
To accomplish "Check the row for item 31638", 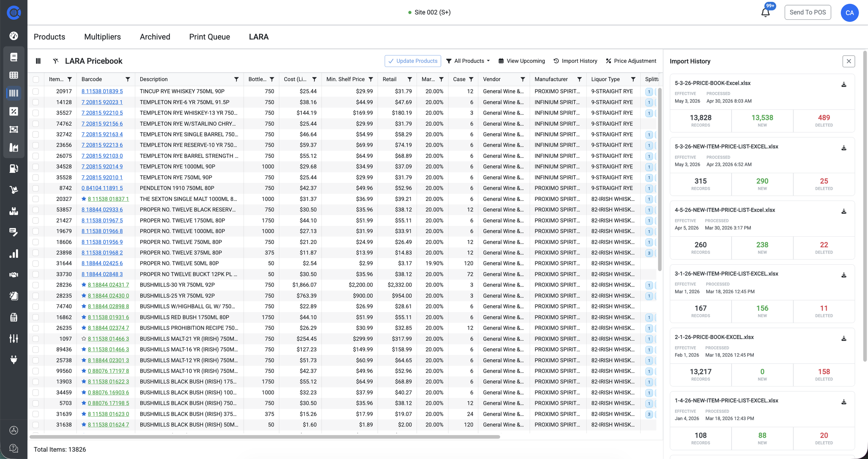I will (x=36, y=425).
